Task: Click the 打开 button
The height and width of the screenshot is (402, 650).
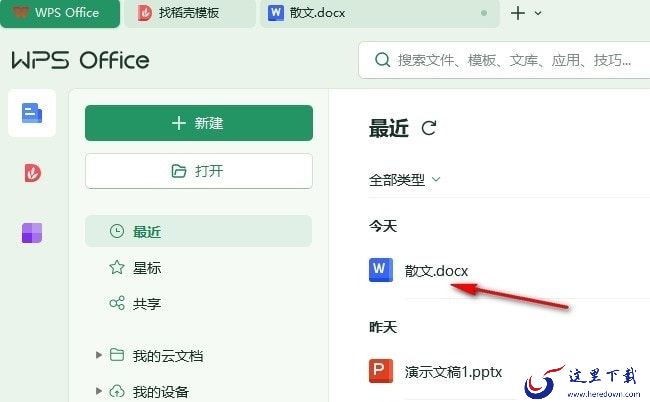Action: tap(199, 171)
